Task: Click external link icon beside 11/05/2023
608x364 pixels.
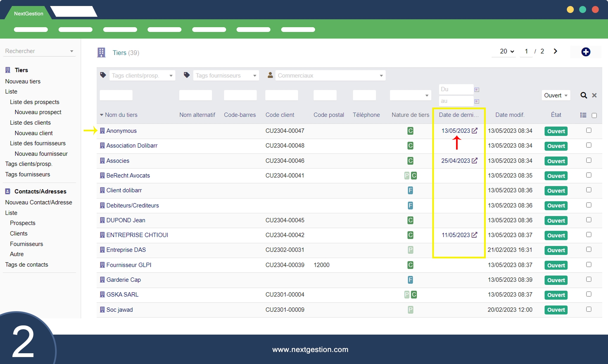Action: coord(474,235)
